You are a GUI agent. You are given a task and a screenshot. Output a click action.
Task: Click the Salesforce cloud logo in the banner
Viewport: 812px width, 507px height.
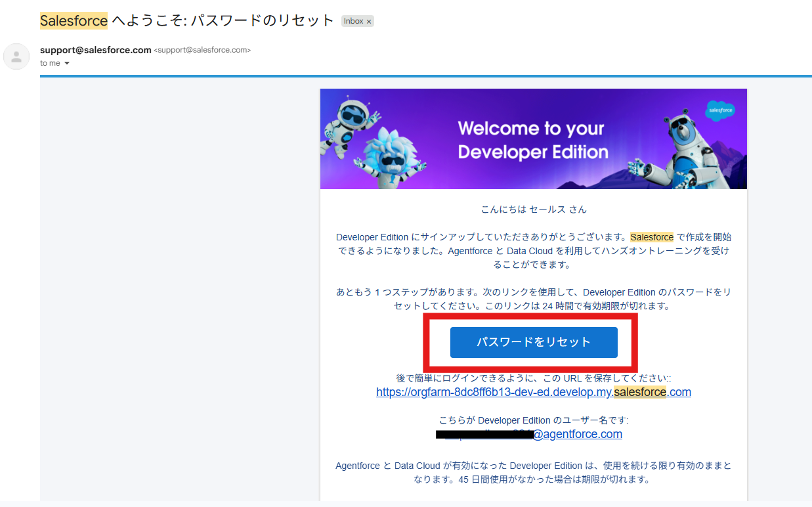(719, 111)
